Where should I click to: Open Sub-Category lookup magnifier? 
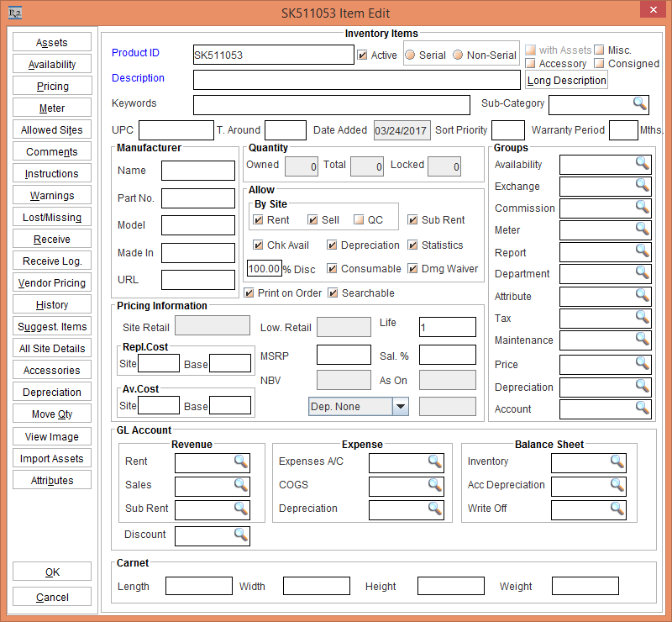coord(640,103)
